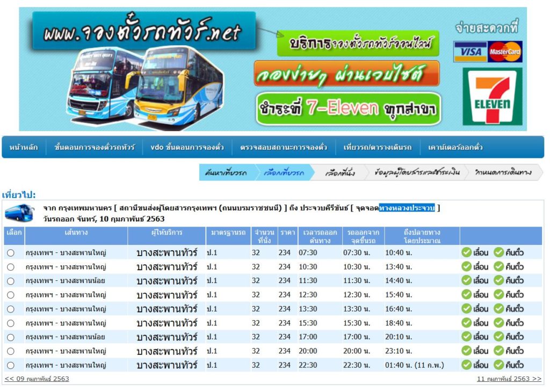Click the 7-Eleven logo in the banner
Viewport: 550px width, 392px height.
pyautogui.click(x=492, y=97)
